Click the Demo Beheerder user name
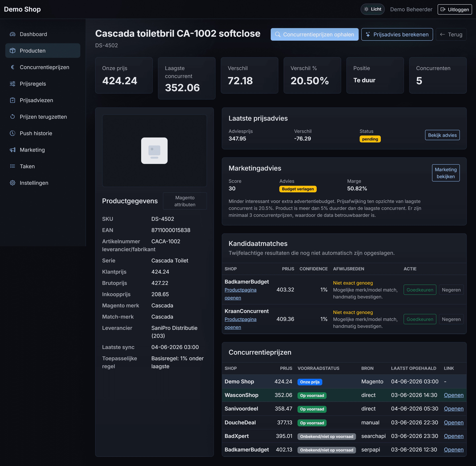The height and width of the screenshot is (466, 476). click(411, 9)
